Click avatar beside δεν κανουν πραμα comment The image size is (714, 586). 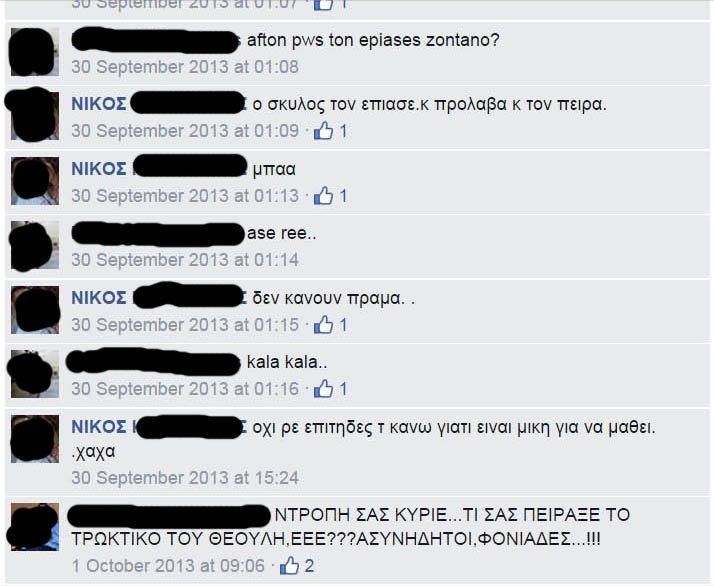35,310
